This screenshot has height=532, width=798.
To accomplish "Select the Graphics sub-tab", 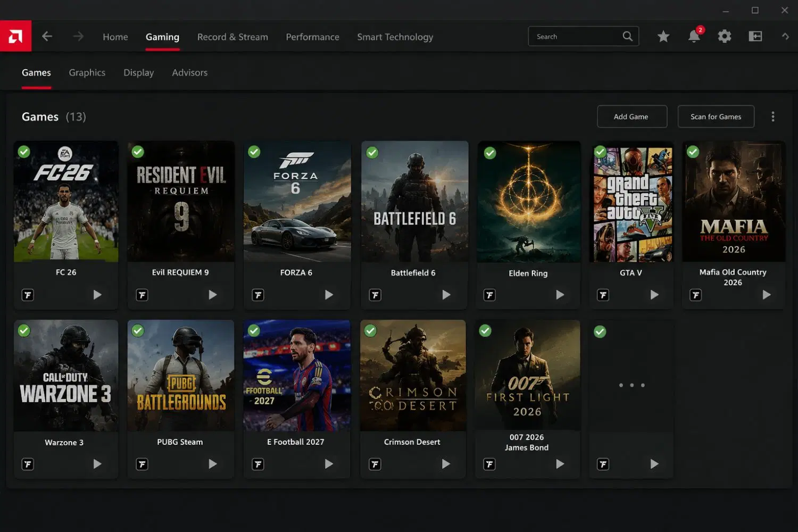I will click(87, 72).
